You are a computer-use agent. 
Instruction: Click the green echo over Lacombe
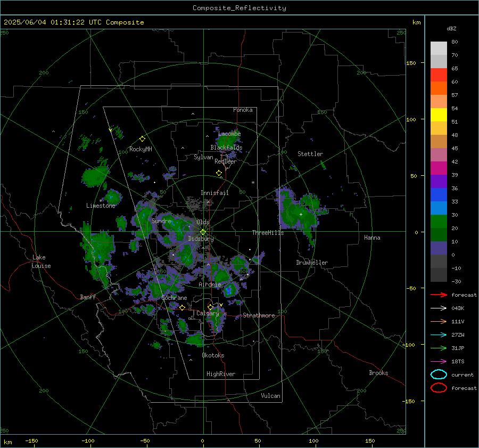(x=228, y=140)
